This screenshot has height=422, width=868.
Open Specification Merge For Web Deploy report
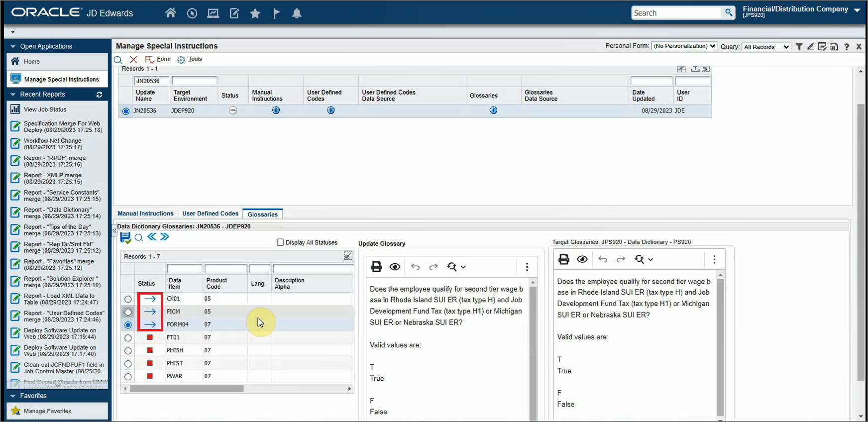coord(63,127)
